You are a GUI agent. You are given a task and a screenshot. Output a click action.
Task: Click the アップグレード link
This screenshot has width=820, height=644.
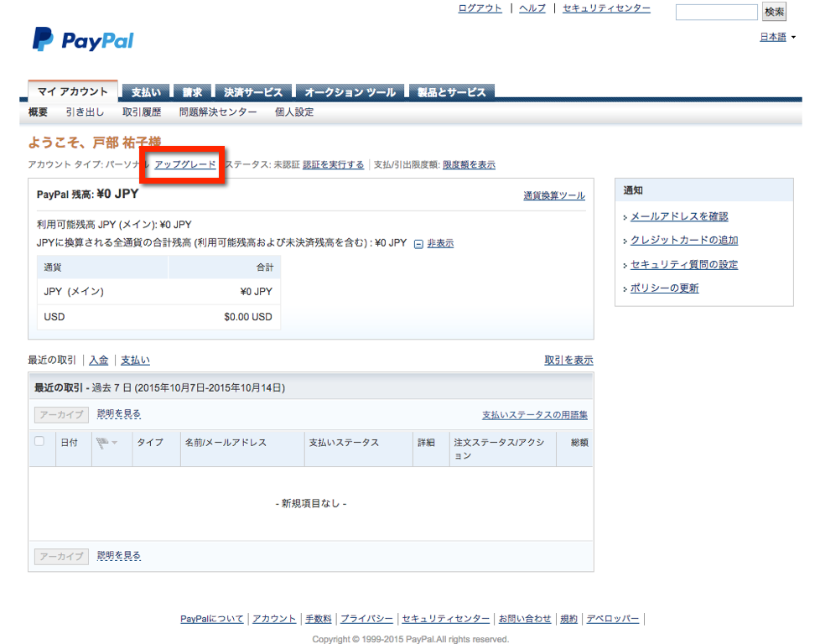185,164
